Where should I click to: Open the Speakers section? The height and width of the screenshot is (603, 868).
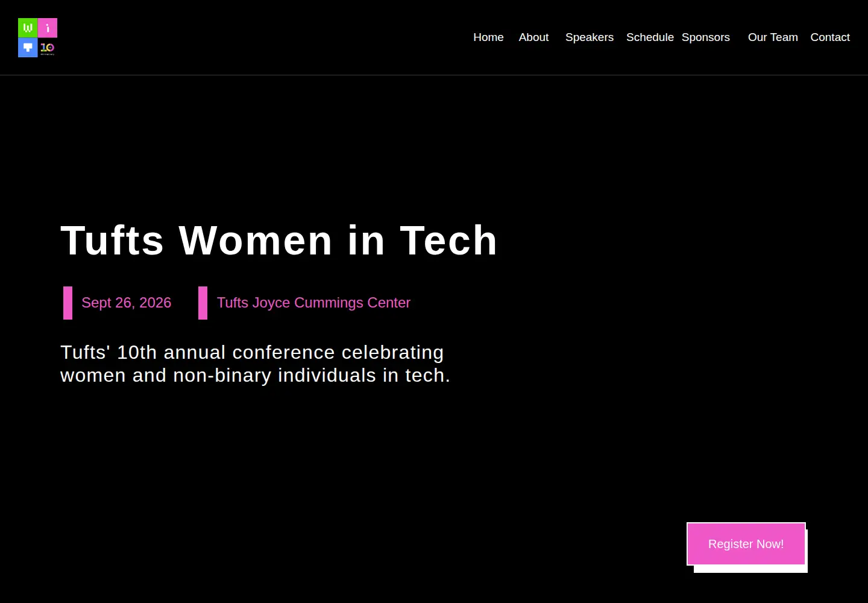[590, 37]
